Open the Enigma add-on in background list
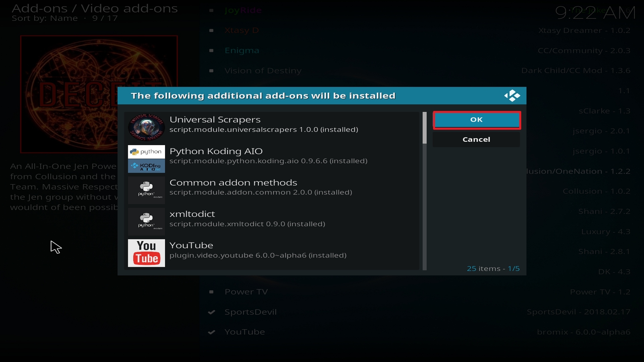Viewport: 644px width, 362px height. click(242, 51)
